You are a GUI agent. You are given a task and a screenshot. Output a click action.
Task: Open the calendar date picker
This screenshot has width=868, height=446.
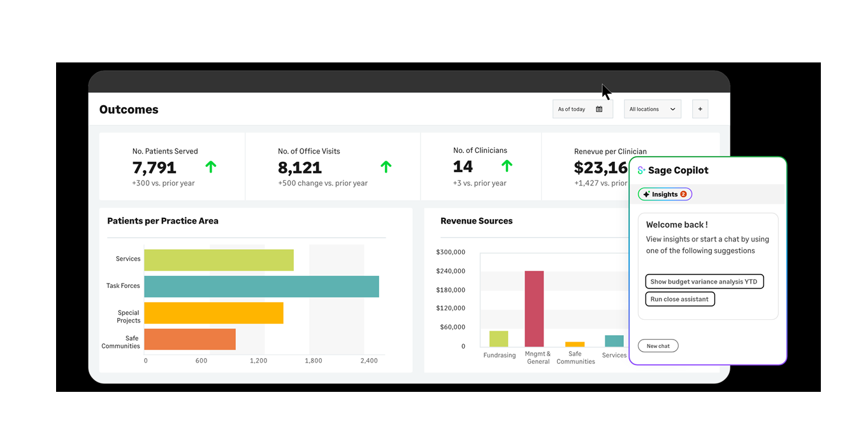click(x=599, y=109)
